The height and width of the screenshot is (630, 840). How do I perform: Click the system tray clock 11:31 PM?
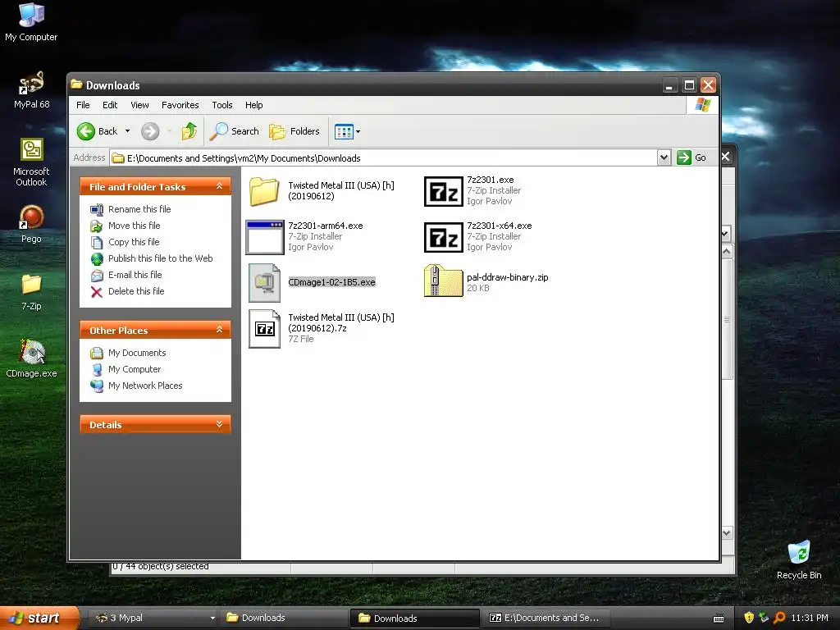[x=810, y=618]
